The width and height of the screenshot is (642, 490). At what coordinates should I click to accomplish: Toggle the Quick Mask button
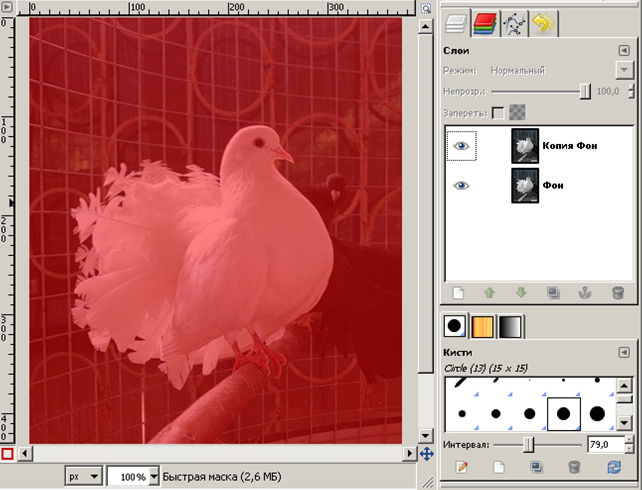click(7, 453)
